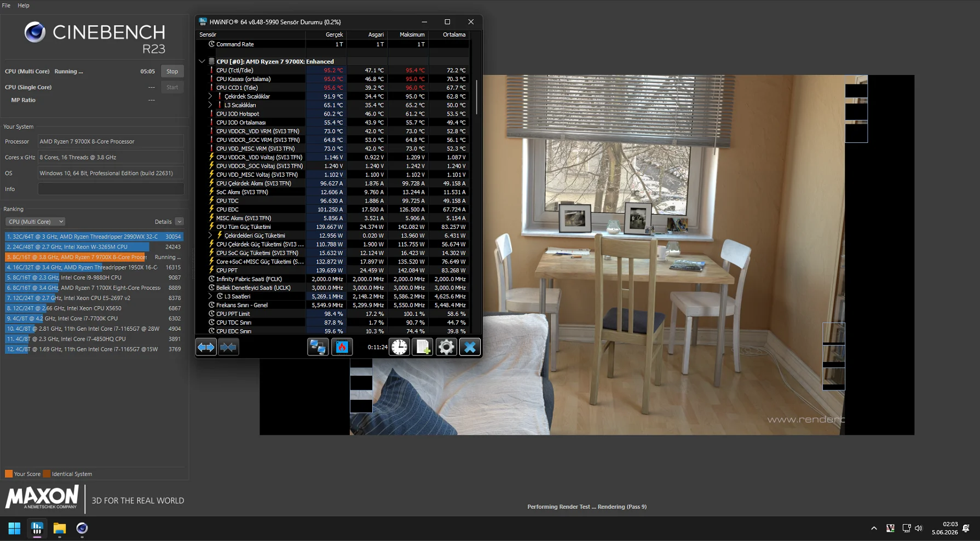Click the HWiNFO collapse columns arrows button
This screenshot has width=980, height=541.
[x=228, y=347]
